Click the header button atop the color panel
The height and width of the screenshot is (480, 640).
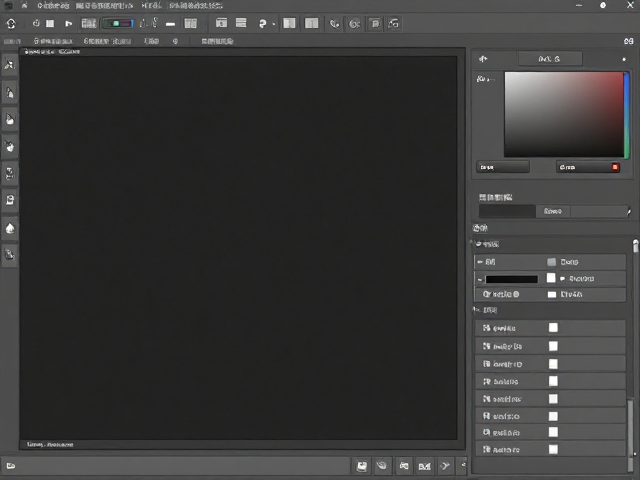[550, 59]
